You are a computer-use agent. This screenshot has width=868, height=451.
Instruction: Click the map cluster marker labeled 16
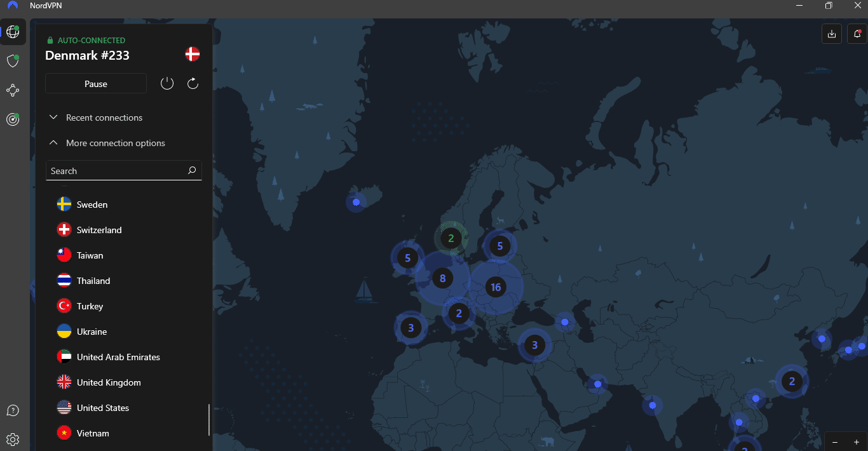[x=496, y=287]
